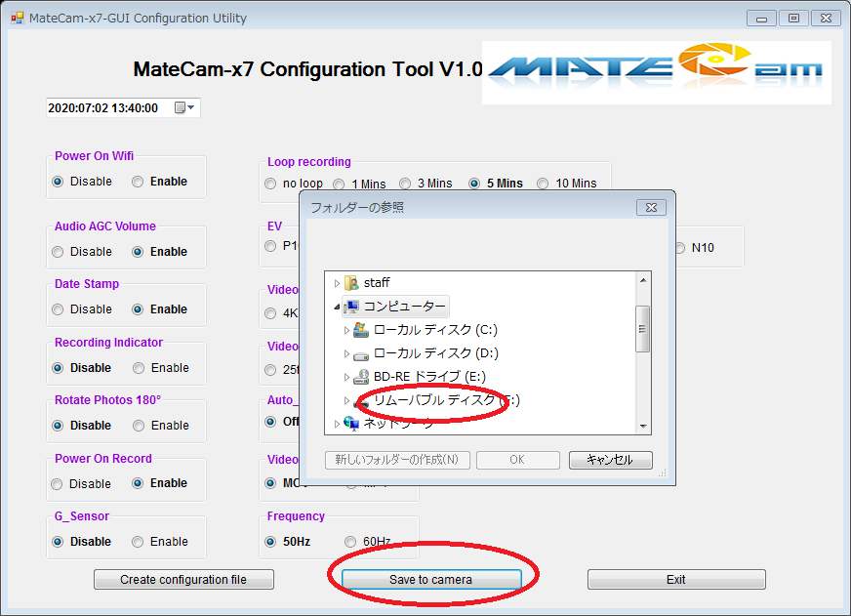This screenshot has height=616, width=851.
Task: Disable the Recording Indicator
Action: pos(58,368)
